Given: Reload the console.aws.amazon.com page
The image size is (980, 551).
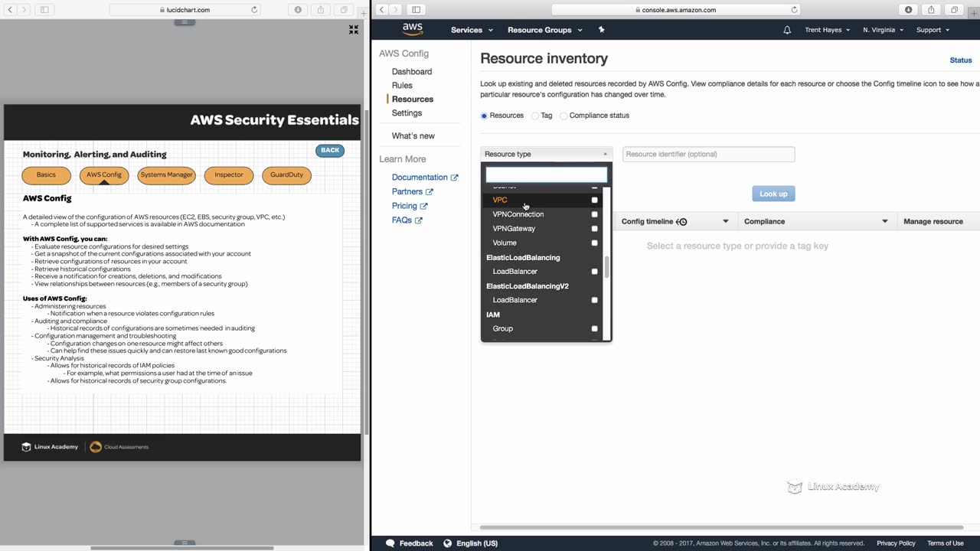Looking at the screenshot, I should [x=794, y=10].
